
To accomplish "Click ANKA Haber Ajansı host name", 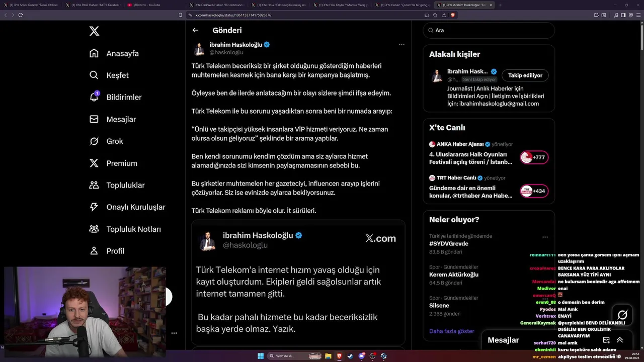I will [x=460, y=144].
